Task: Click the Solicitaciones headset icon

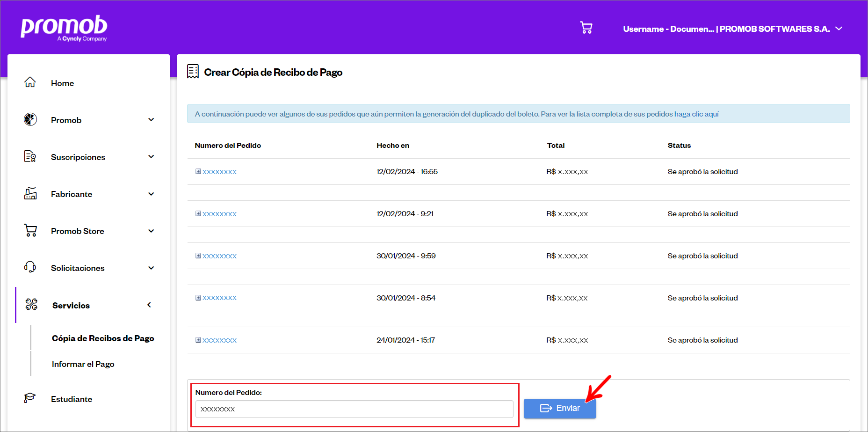Action: [x=30, y=267]
